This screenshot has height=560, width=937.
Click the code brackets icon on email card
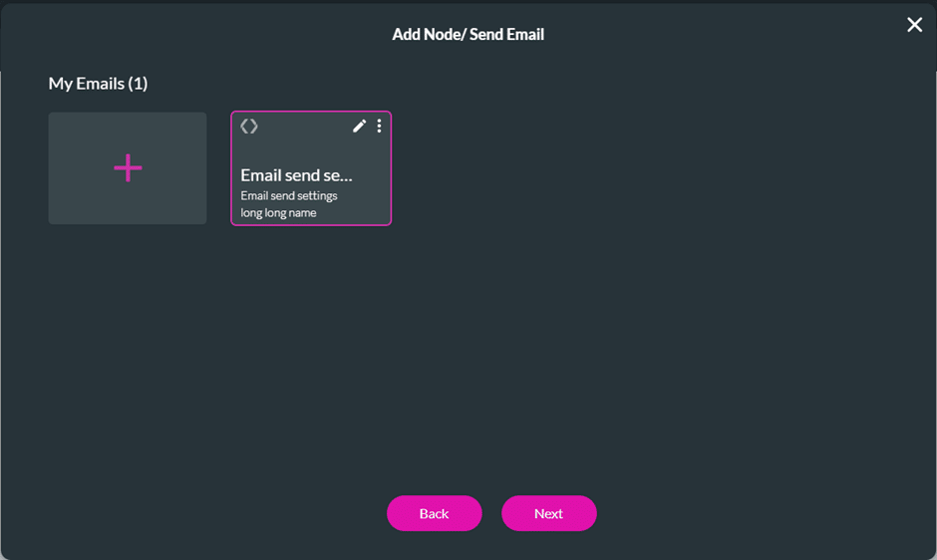pos(249,127)
